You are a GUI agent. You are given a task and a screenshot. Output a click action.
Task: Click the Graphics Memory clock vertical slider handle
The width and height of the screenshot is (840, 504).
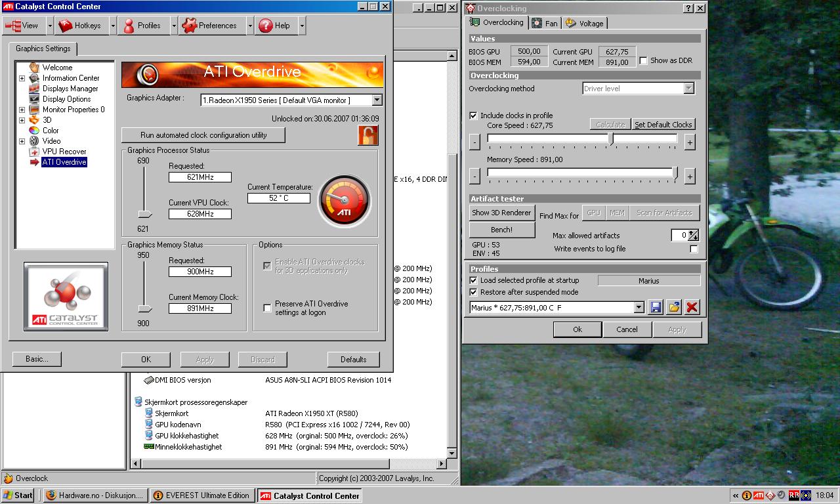(x=144, y=308)
